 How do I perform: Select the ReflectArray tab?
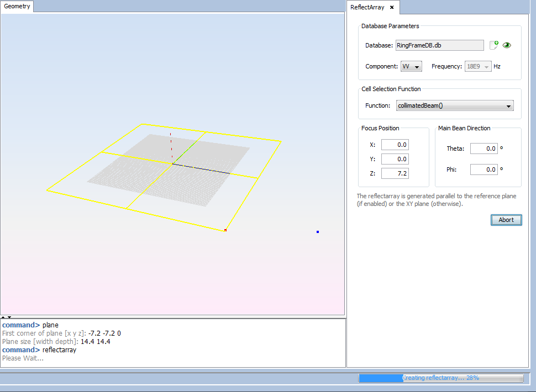tap(367, 7)
